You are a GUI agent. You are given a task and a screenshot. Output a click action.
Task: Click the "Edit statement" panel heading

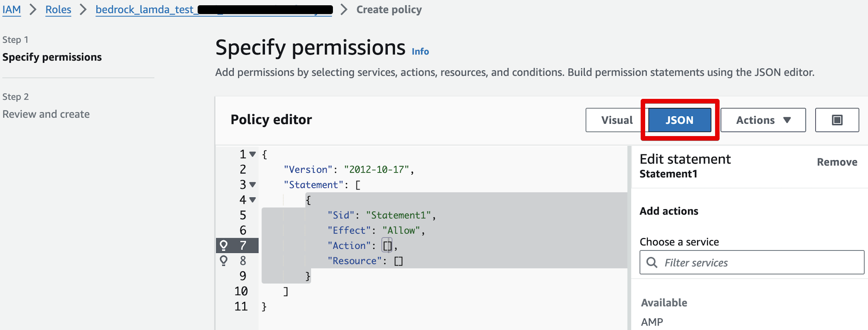point(685,159)
